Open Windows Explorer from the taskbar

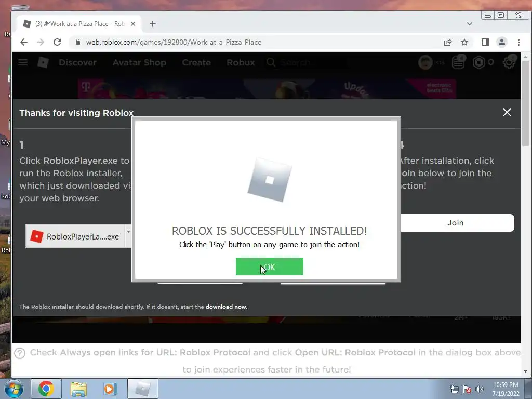[x=78, y=389]
